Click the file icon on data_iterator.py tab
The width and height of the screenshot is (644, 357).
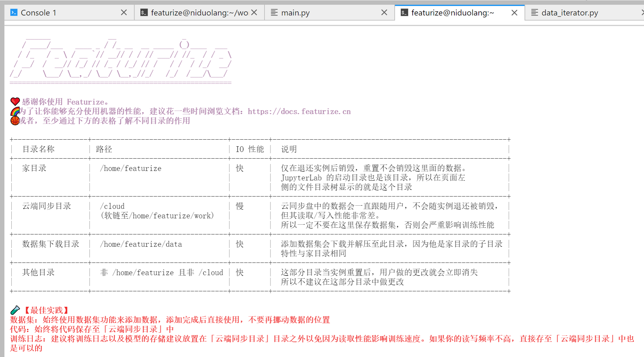point(535,13)
